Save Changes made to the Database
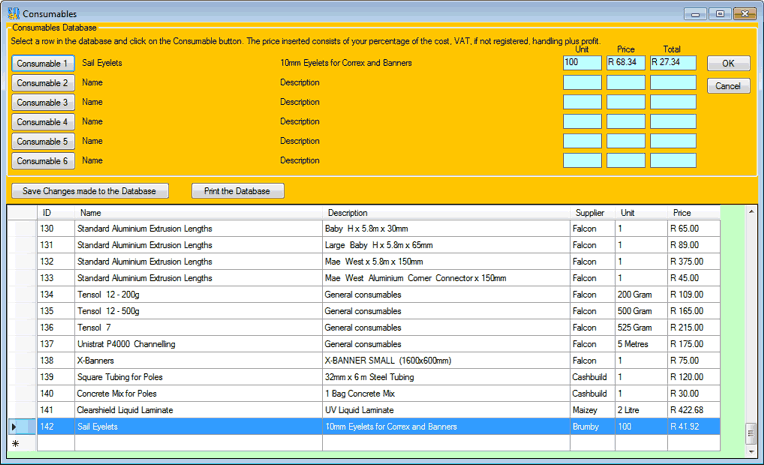 (x=90, y=191)
